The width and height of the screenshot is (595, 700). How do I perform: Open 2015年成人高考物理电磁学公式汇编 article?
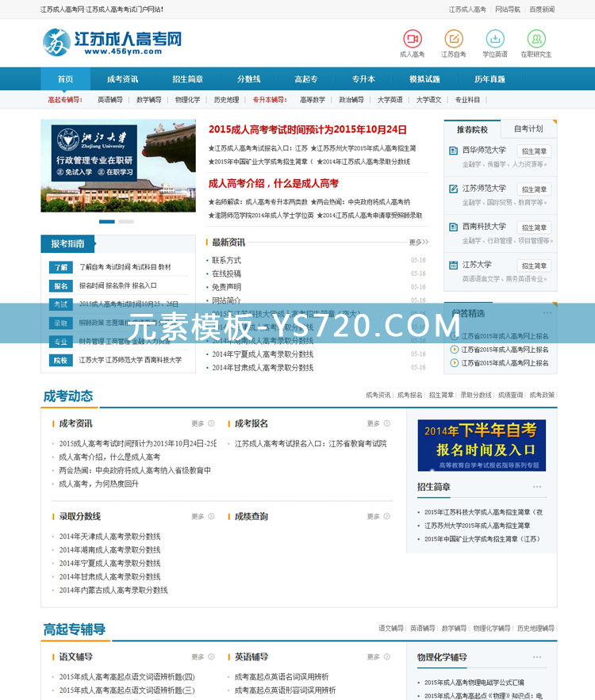[474, 683]
